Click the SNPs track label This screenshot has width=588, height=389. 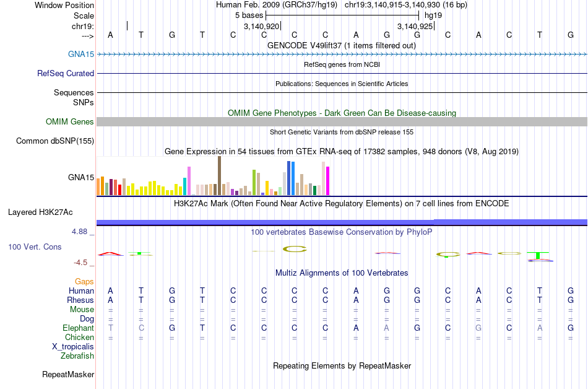[84, 102]
